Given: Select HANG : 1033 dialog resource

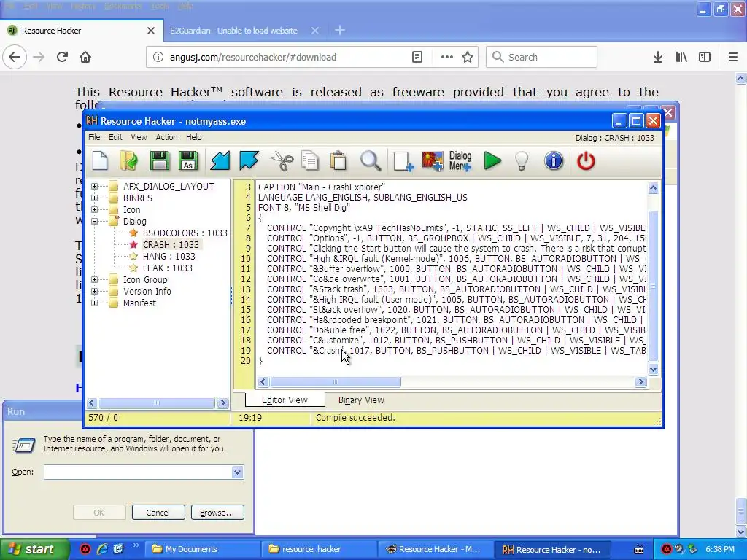Looking at the screenshot, I should 169,256.
